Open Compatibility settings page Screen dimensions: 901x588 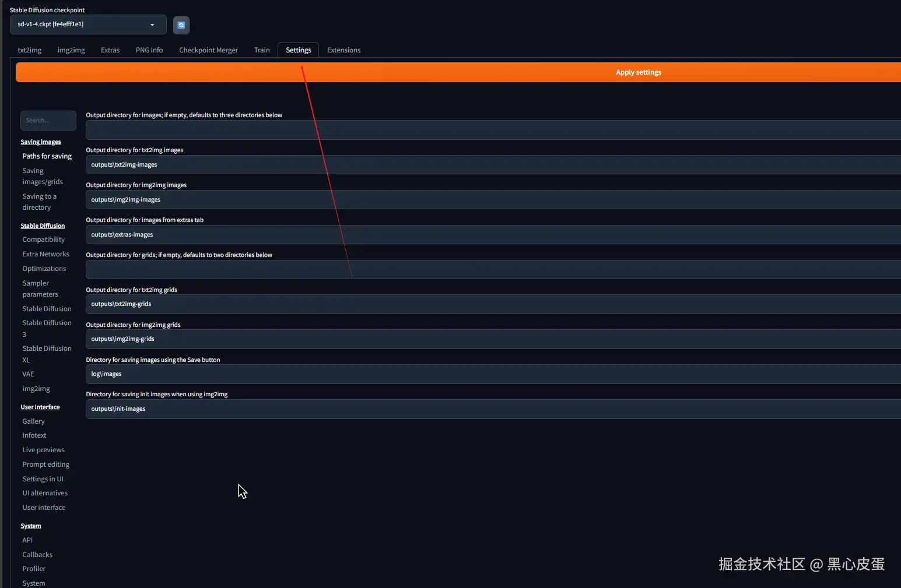point(44,240)
